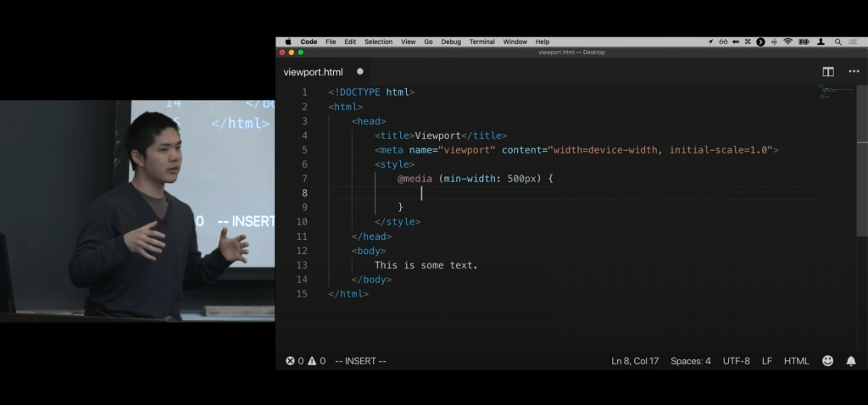Click the Split Editor icon
This screenshot has width=868, height=405.
point(828,72)
